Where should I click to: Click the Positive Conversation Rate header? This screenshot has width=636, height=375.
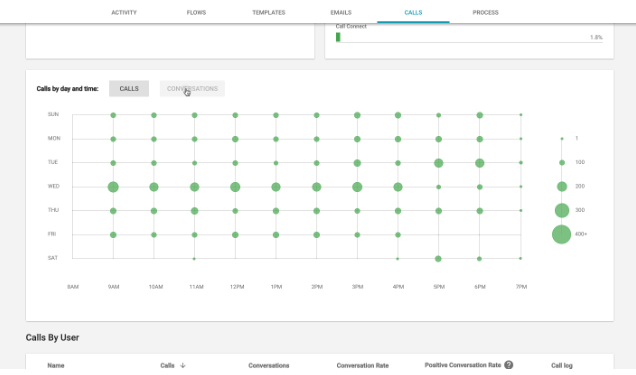tap(463, 365)
